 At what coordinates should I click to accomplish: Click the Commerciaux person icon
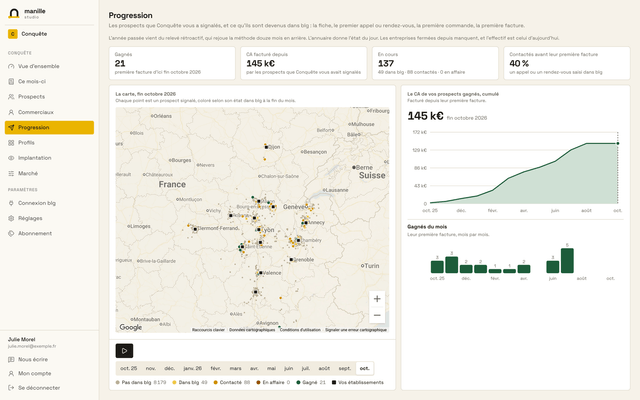[x=11, y=112]
